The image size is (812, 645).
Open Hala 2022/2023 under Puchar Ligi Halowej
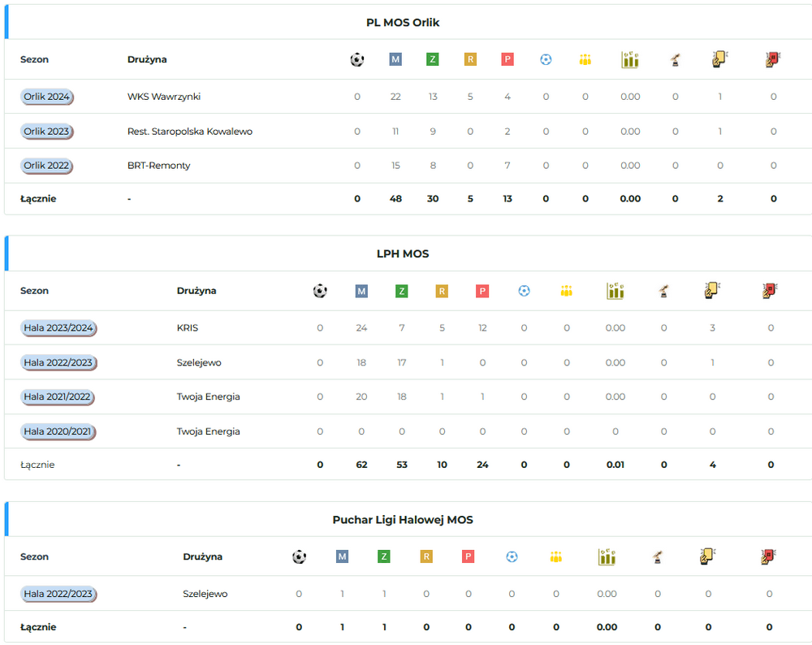(58, 594)
